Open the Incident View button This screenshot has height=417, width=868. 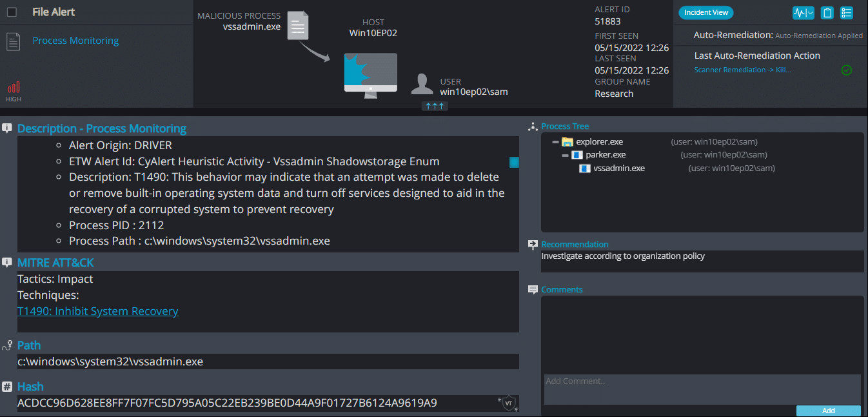click(x=706, y=13)
